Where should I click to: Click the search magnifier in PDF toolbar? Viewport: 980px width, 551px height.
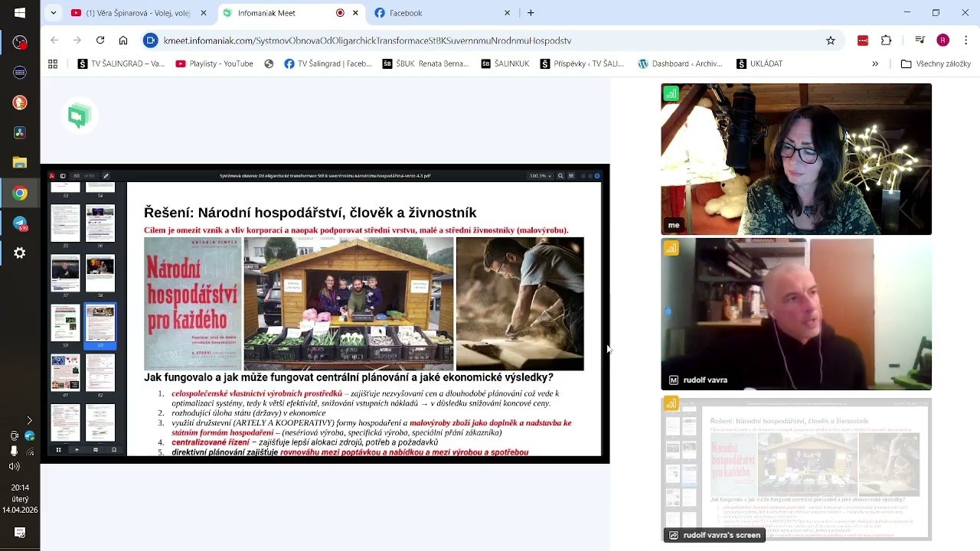point(560,176)
